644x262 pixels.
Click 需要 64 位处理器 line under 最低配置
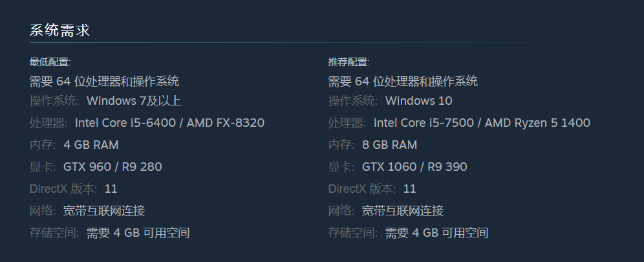(104, 82)
